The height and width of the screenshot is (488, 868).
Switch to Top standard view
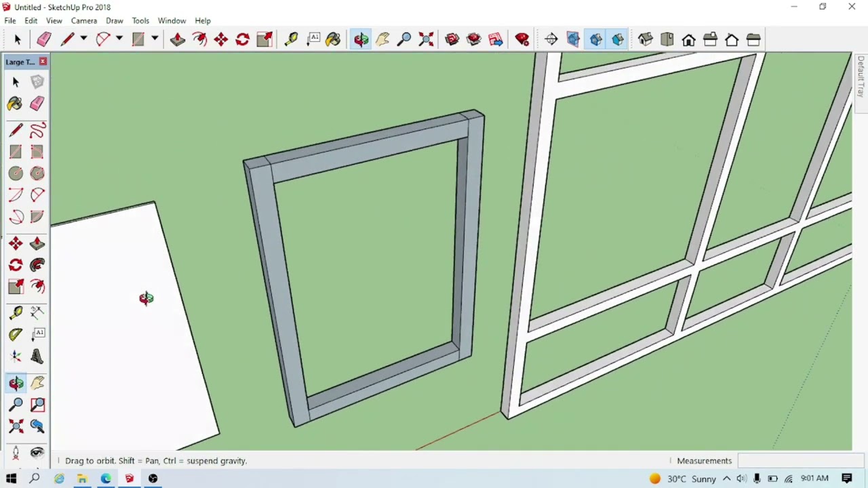[667, 39]
